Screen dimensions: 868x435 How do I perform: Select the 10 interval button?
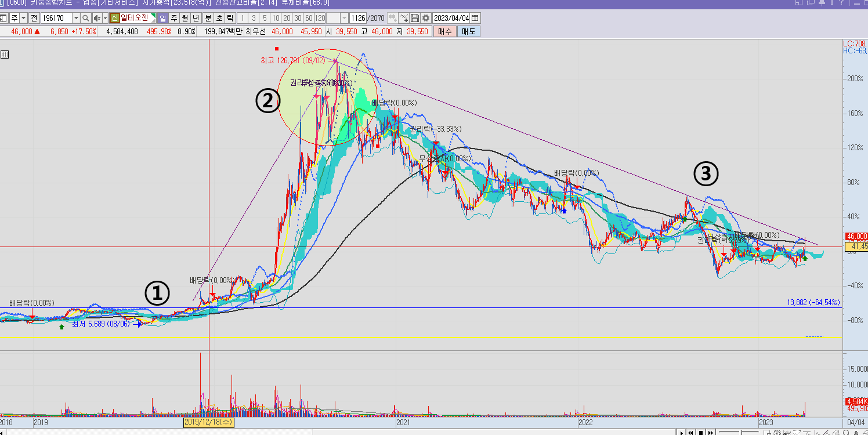tap(276, 18)
